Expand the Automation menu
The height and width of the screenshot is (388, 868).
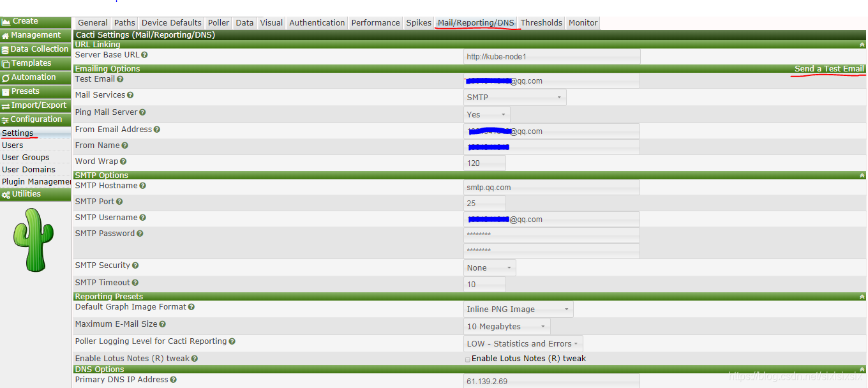point(36,77)
